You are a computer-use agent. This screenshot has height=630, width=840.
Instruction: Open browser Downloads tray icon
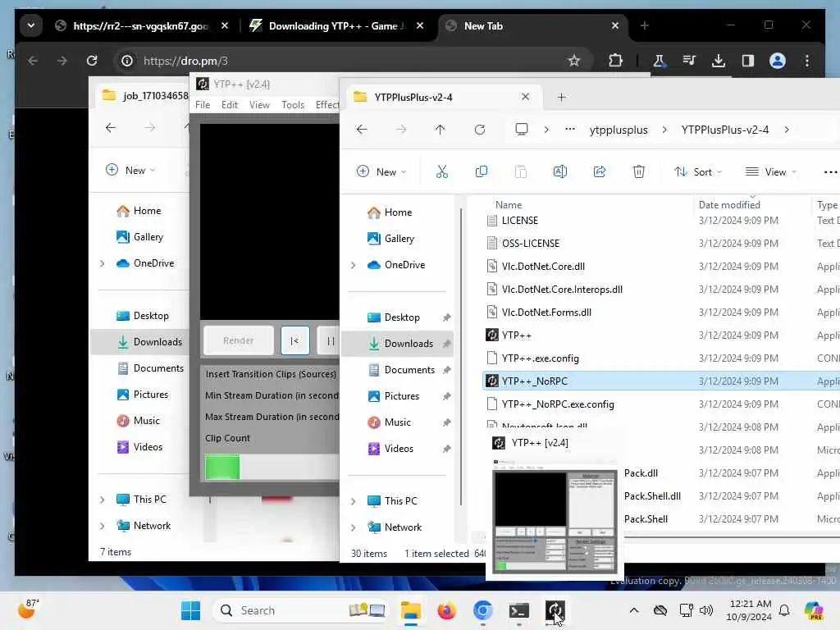pos(719,61)
